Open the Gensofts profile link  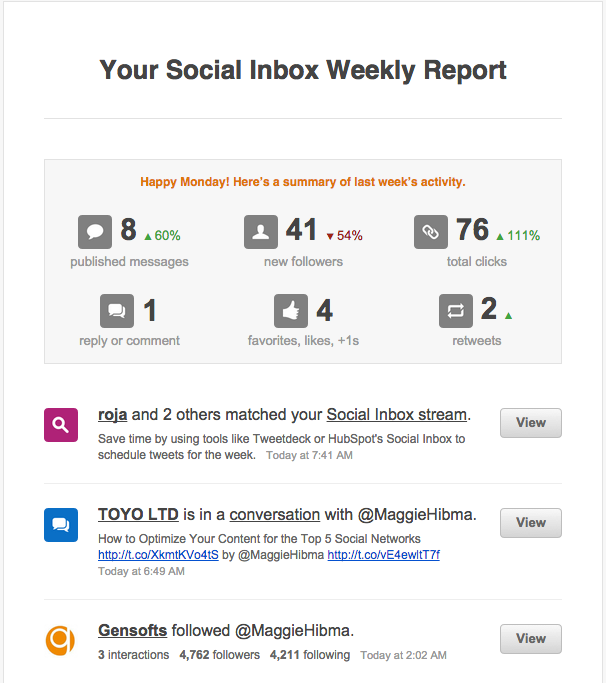pos(132,631)
